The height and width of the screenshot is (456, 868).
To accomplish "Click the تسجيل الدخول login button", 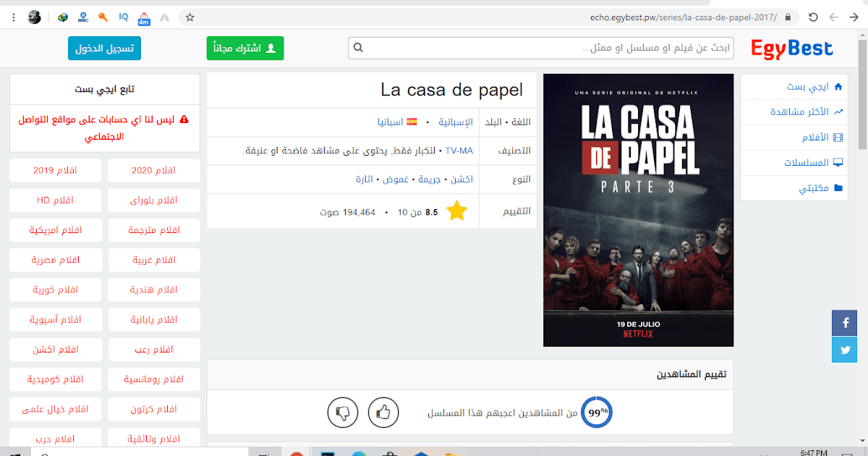I will click(x=105, y=48).
